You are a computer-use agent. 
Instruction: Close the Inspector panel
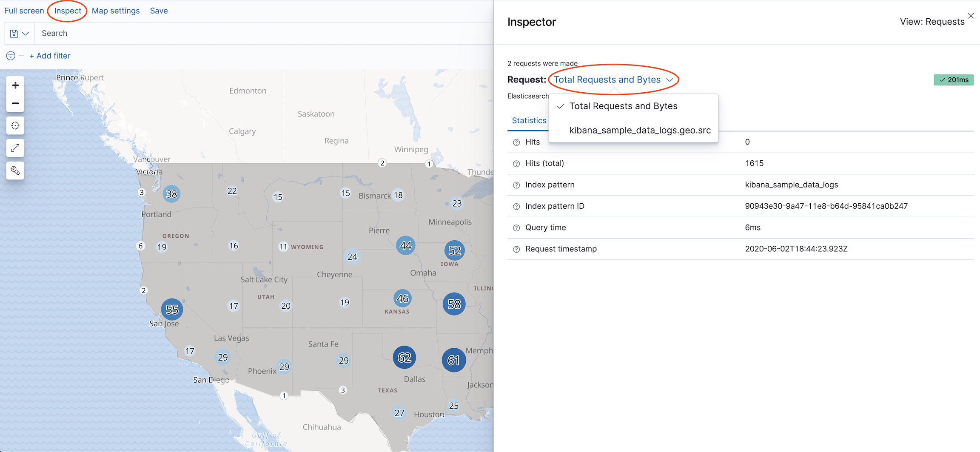[x=971, y=16]
